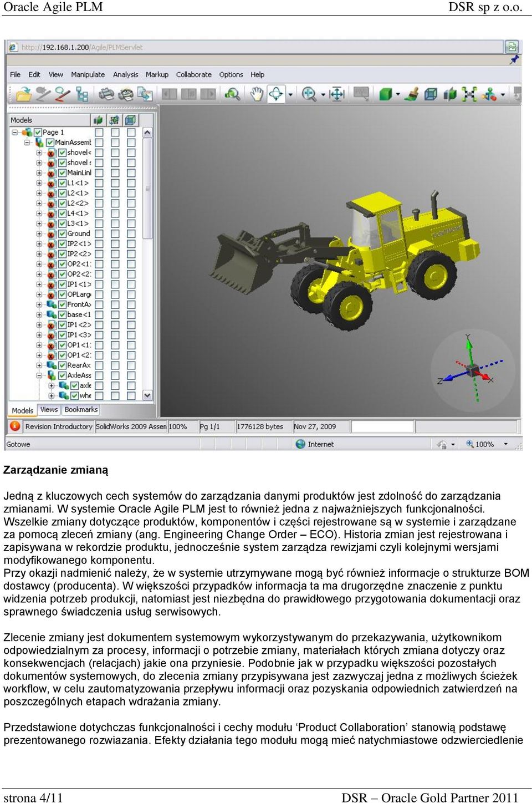Click the green parts icon in Models header
The image size is (532, 803).
[98, 120]
